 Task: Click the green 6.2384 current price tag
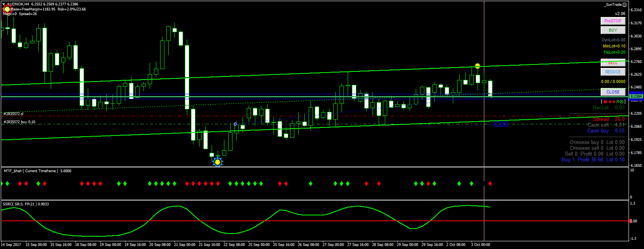(636, 96)
